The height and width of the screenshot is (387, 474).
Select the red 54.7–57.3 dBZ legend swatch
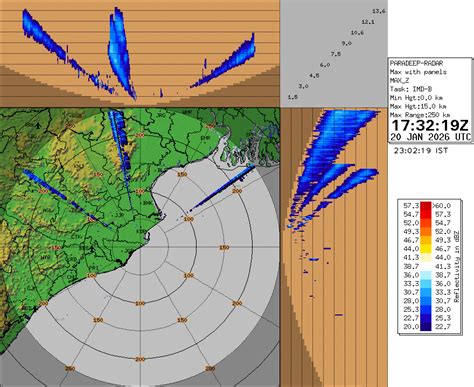point(426,214)
